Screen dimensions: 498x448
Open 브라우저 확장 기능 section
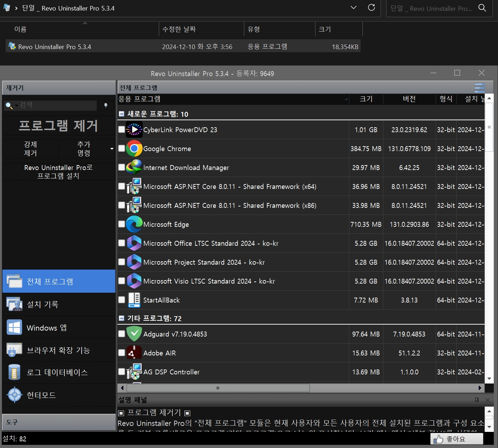(59, 350)
